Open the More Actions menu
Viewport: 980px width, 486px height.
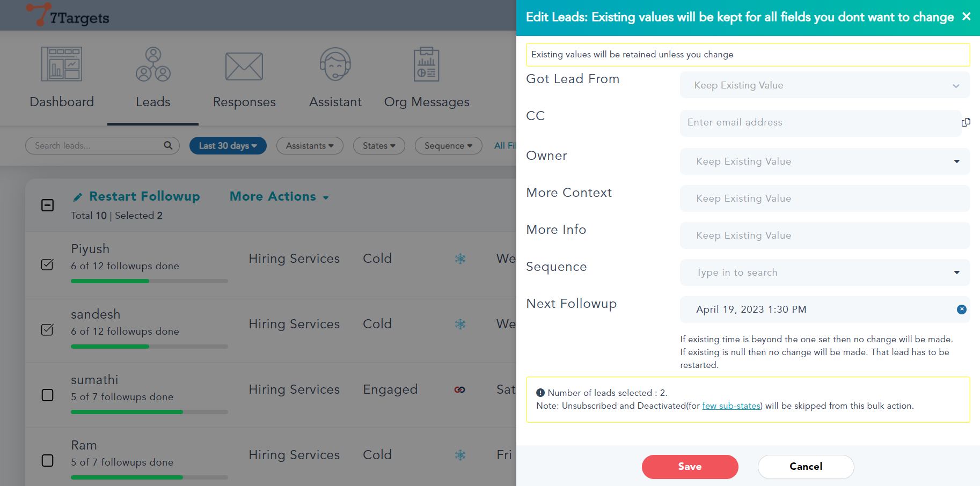pyautogui.click(x=279, y=197)
